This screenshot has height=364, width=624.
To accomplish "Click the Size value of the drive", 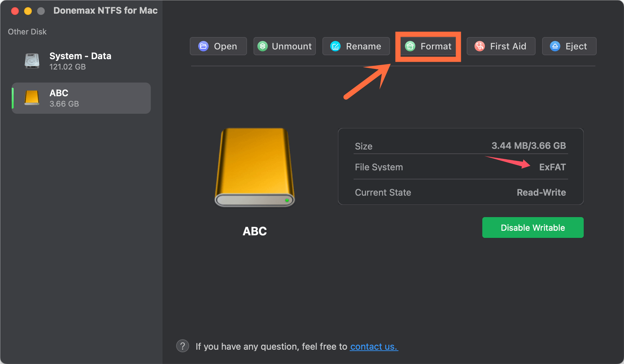I will (529, 146).
